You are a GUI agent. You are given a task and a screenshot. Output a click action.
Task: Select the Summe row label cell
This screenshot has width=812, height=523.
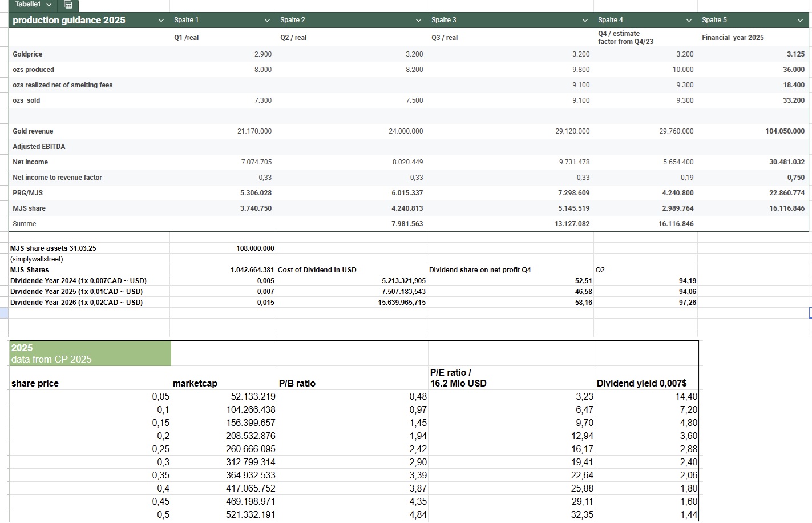click(x=25, y=224)
